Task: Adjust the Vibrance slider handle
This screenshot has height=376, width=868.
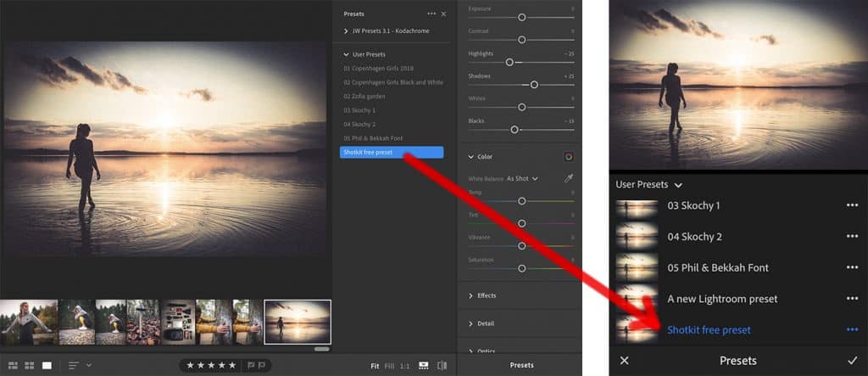Action: coord(521,245)
